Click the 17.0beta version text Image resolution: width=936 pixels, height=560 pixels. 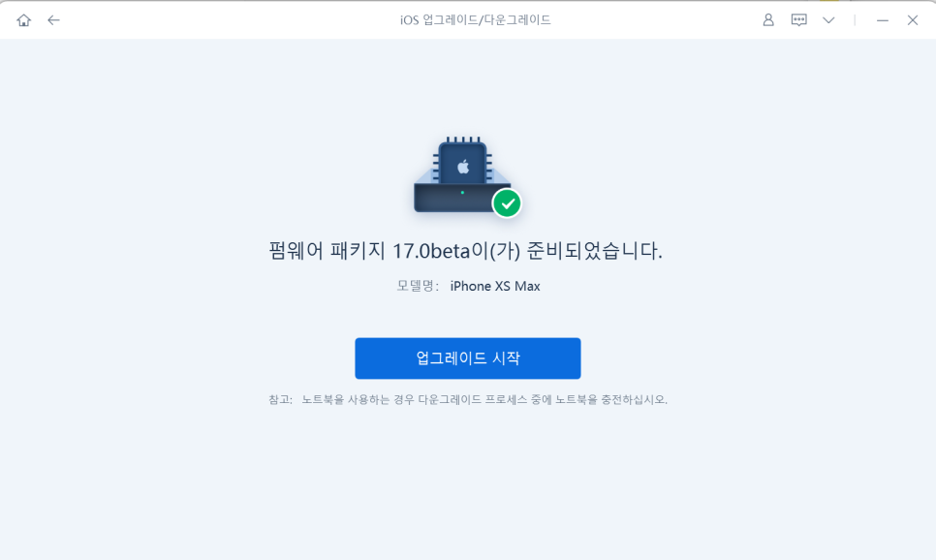coord(431,251)
